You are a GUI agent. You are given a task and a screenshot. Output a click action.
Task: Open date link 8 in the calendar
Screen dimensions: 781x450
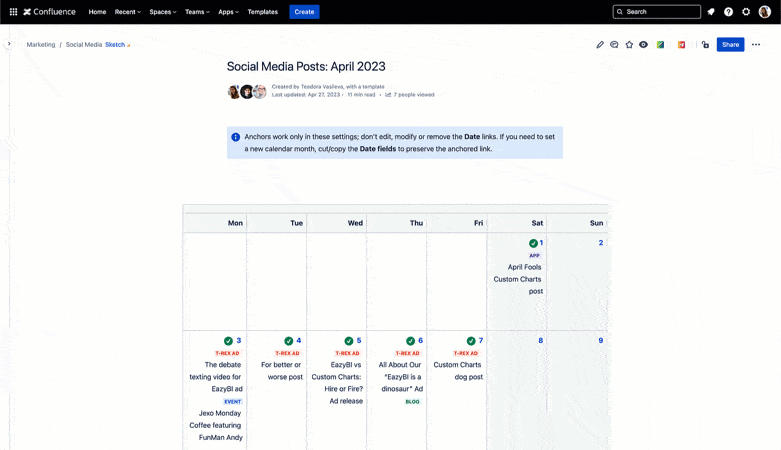540,340
